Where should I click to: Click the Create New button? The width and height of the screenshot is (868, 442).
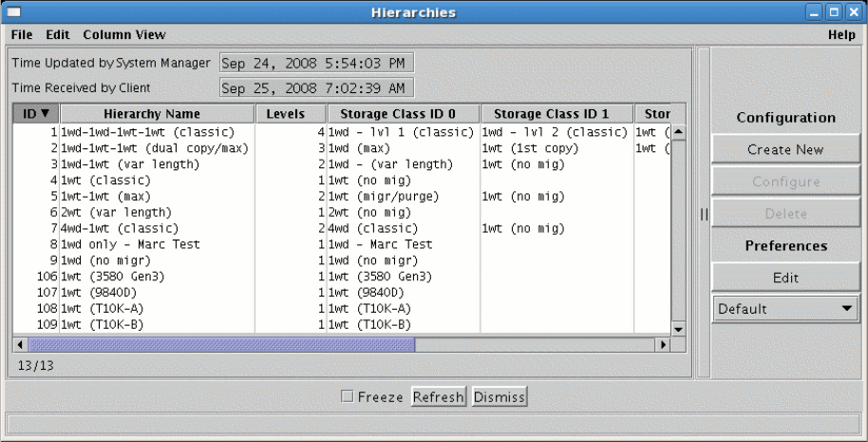click(785, 149)
